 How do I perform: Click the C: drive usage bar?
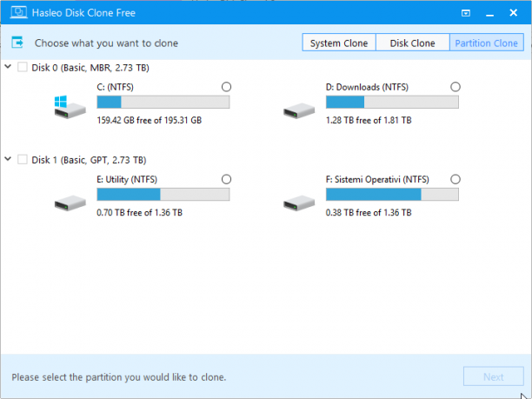tap(163, 102)
